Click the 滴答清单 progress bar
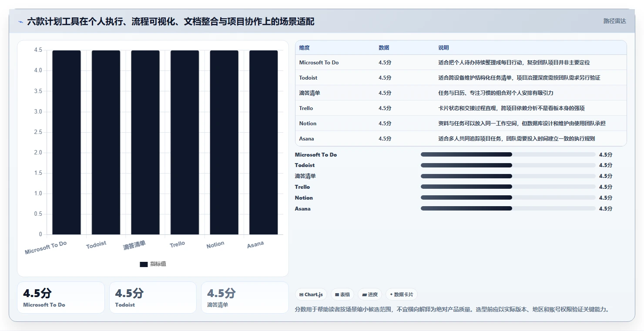Viewport: 644px width, 331px height. [x=508, y=176]
